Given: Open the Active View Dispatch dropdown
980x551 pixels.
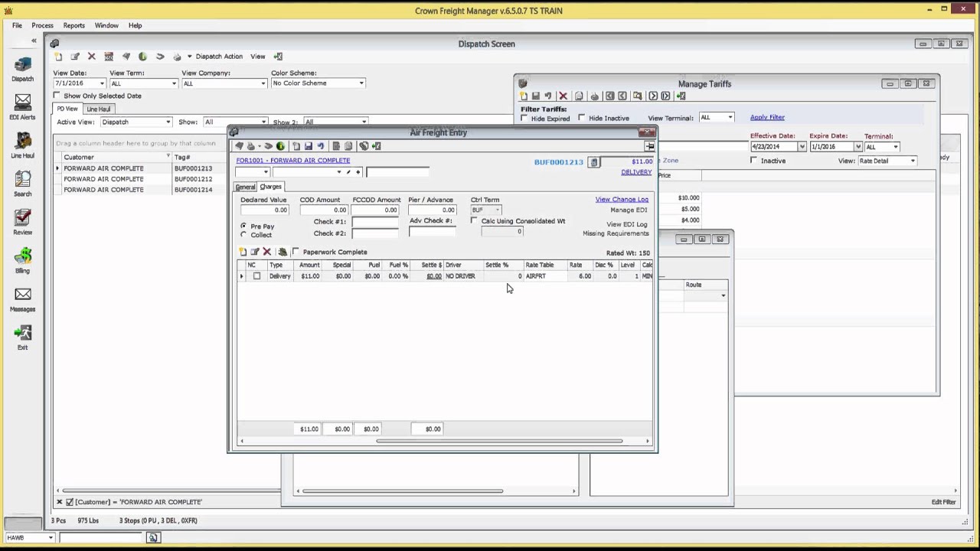Looking at the screenshot, I should point(168,122).
